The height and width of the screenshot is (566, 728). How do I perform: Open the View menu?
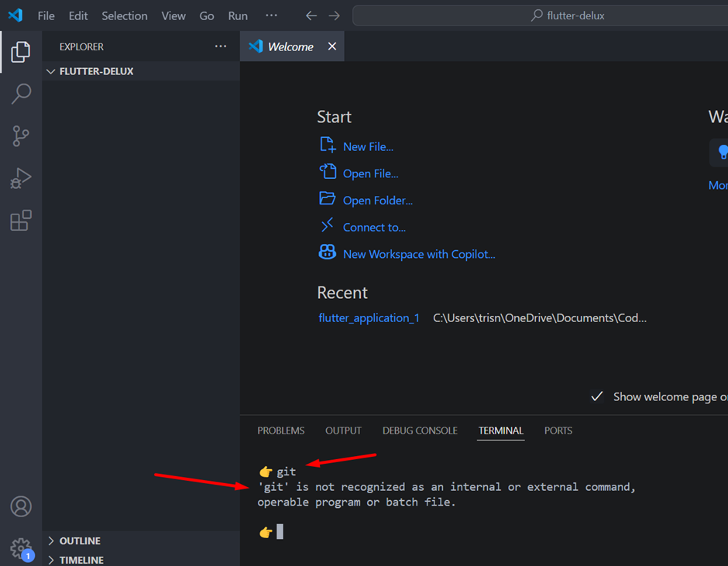click(173, 15)
